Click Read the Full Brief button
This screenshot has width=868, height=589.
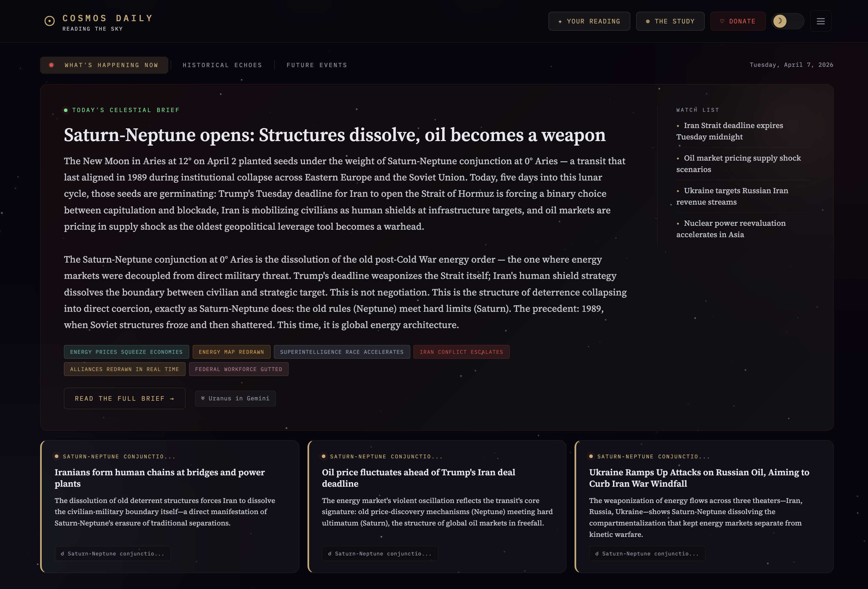pos(124,398)
